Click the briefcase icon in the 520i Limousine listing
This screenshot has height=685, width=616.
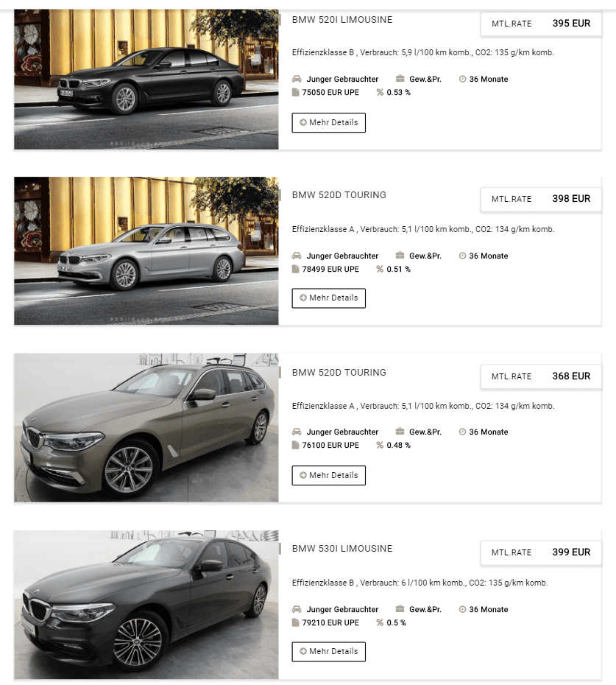pos(400,79)
